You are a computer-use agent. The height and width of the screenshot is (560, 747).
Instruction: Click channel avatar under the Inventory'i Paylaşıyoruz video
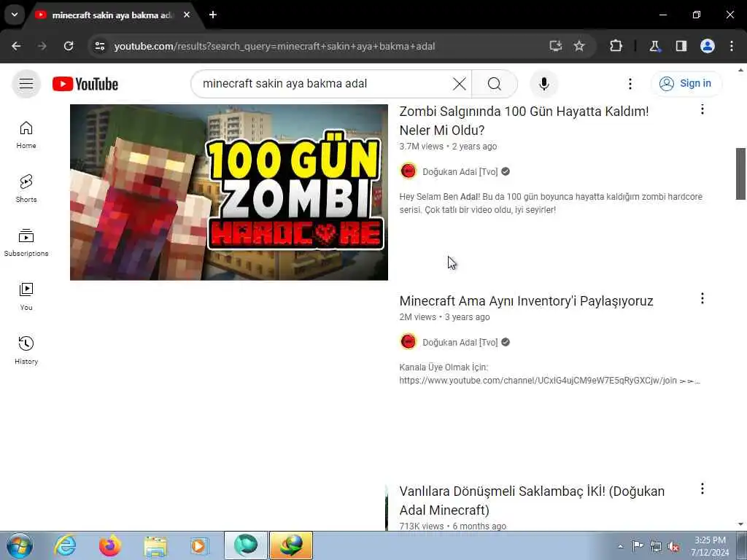(x=409, y=341)
